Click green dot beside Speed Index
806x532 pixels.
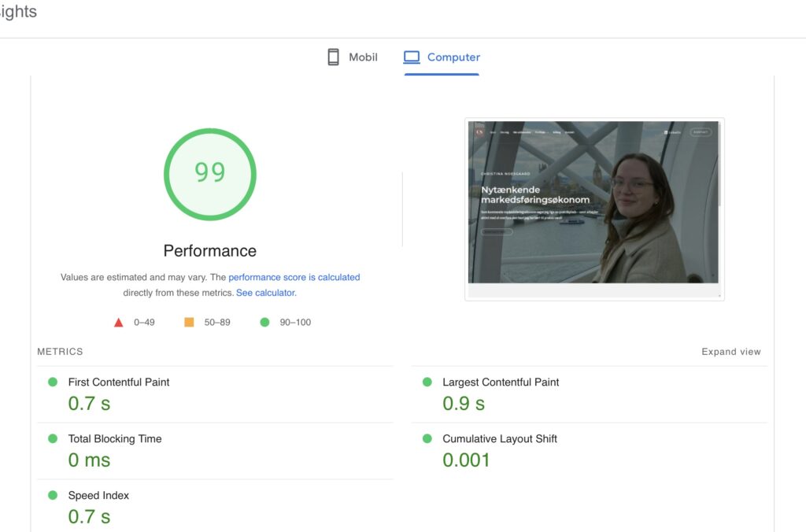click(53, 495)
